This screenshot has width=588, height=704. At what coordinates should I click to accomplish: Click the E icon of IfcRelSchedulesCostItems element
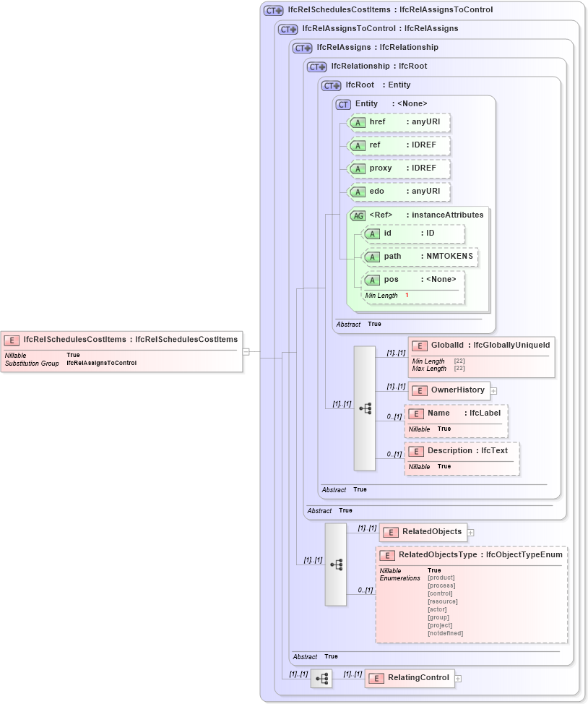coord(10,339)
